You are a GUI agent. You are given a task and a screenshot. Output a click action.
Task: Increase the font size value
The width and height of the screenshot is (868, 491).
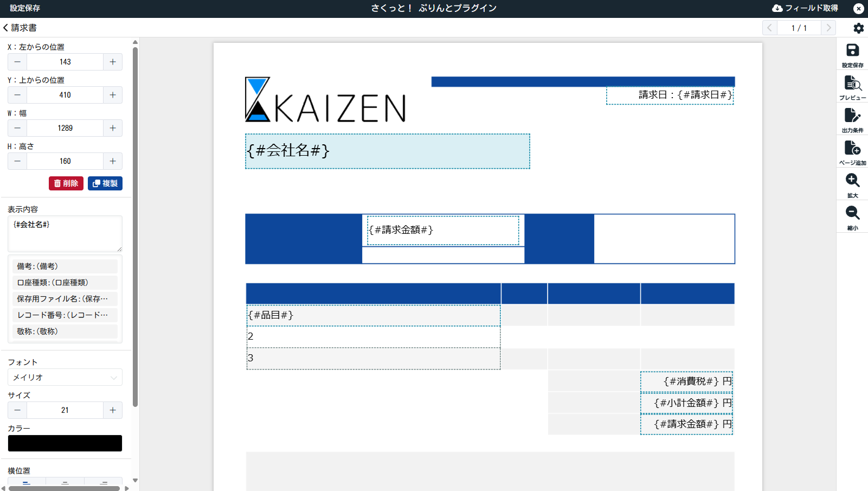click(113, 410)
